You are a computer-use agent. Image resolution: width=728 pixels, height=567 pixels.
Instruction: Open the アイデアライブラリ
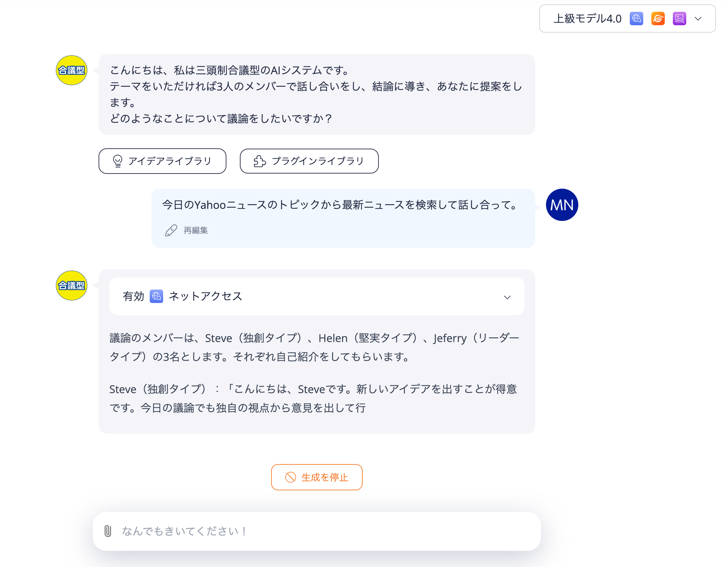(162, 161)
